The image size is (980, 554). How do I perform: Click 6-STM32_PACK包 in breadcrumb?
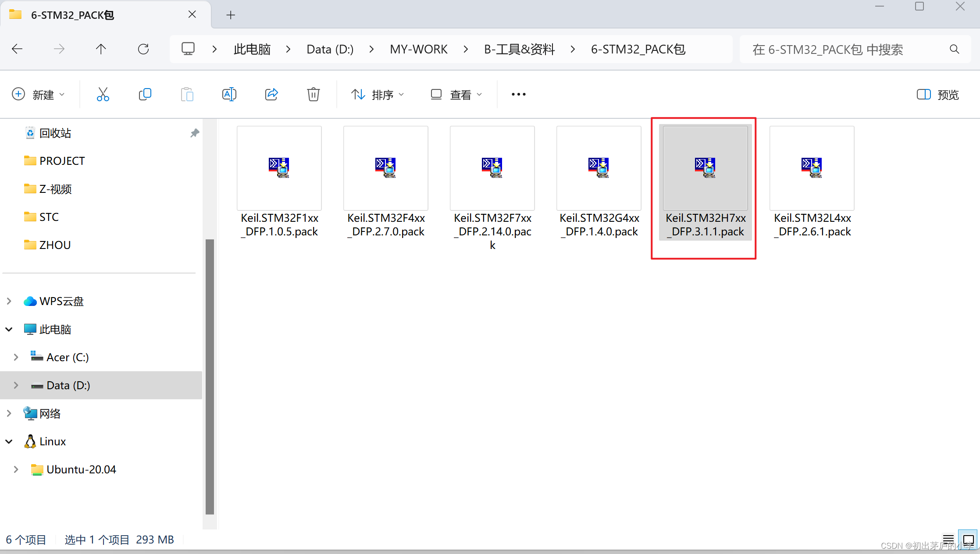point(638,49)
